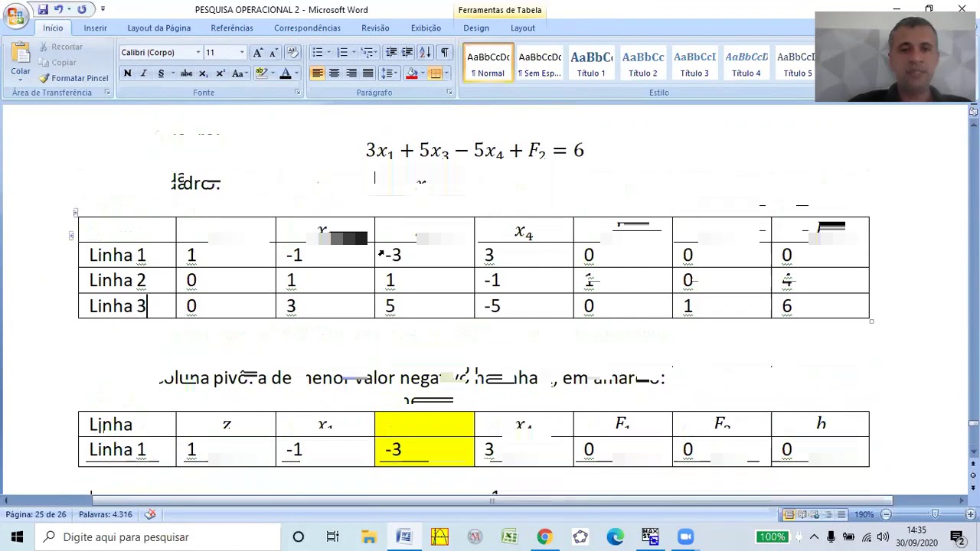Sort the selection alphabetically
The height and width of the screenshot is (551, 980).
point(425,52)
